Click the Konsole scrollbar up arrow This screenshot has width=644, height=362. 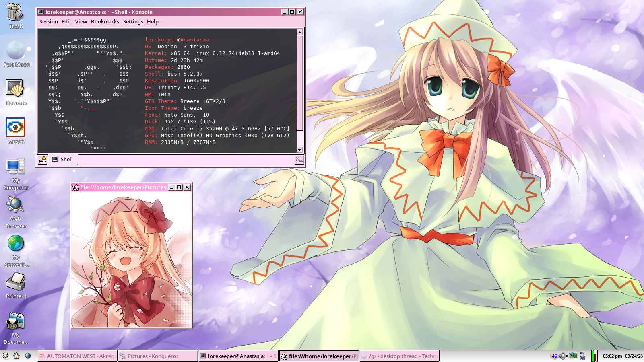pyautogui.click(x=299, y=32)
